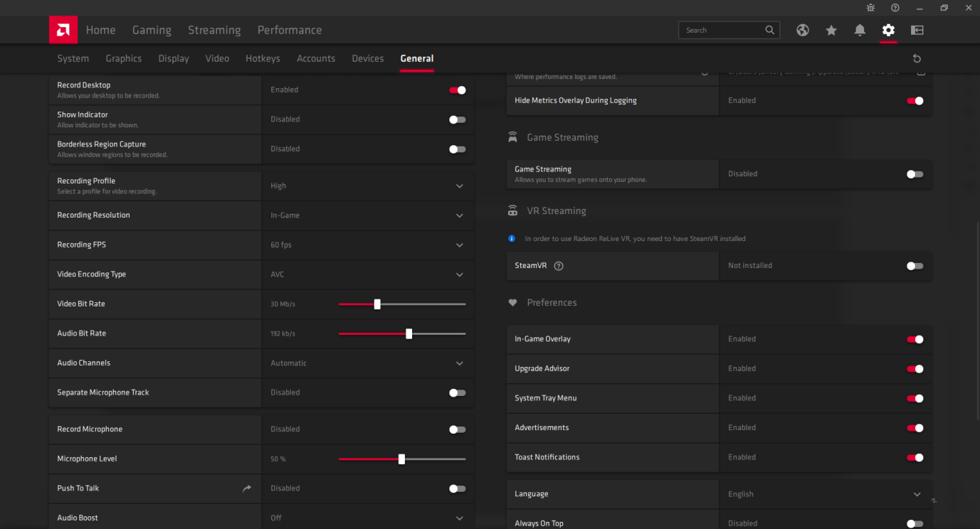Click the reset settings arrow icon
The image size is (980, 529).
click(x=917, y=58)
